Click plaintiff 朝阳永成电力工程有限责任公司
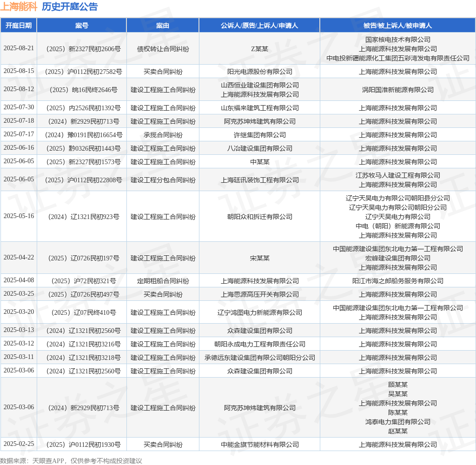The image size is (476, 465). point(259,344)
